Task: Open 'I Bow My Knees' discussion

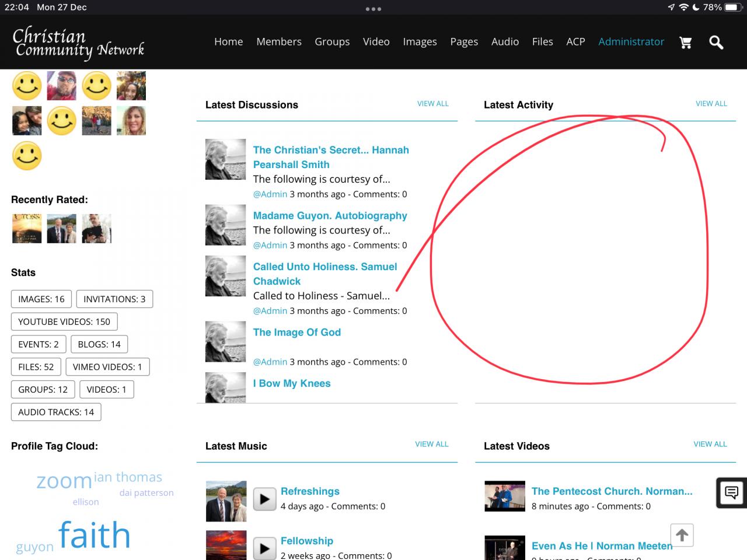Action: point(292,383)
